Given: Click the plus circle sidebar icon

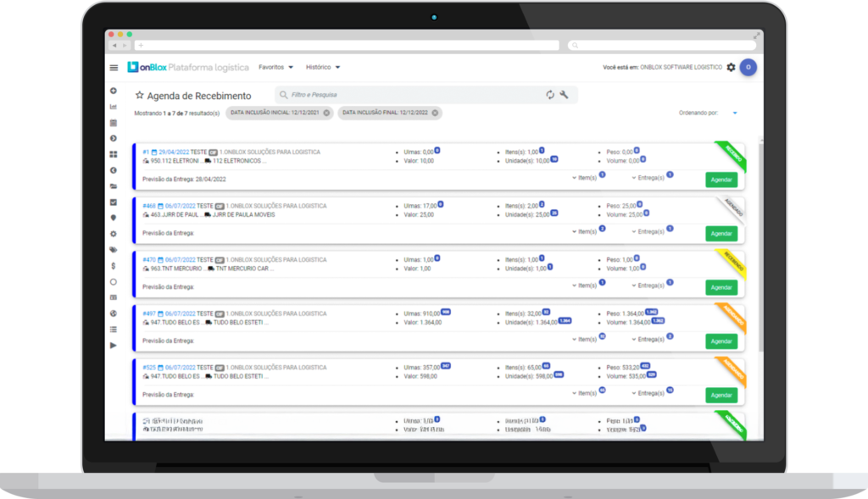Looking at the screenshot, I should pyautogui.click(x=114, y=91).
